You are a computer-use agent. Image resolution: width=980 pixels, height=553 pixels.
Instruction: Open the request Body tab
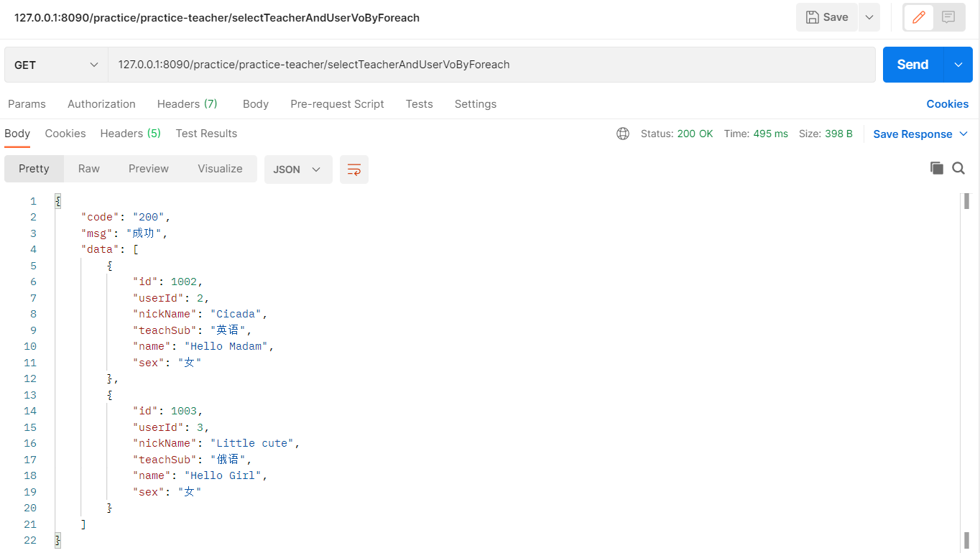click(256, 104)
